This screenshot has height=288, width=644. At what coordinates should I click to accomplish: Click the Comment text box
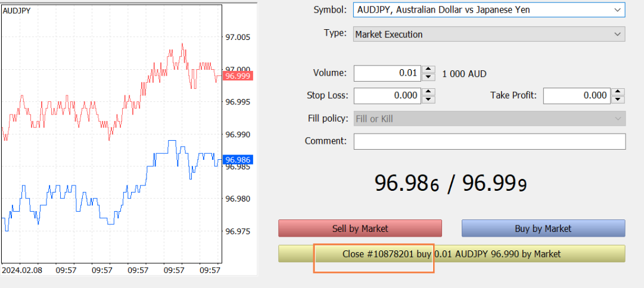(x=489, y=141)
